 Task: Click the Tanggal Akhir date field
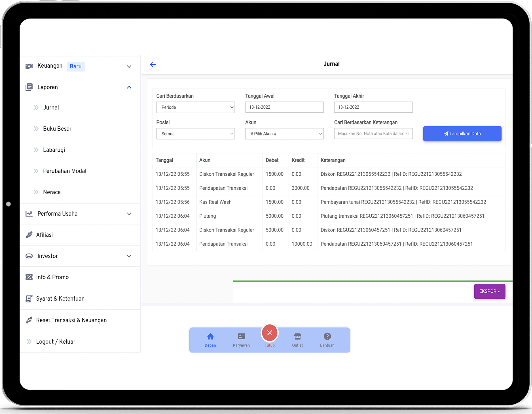coord(373,107)
